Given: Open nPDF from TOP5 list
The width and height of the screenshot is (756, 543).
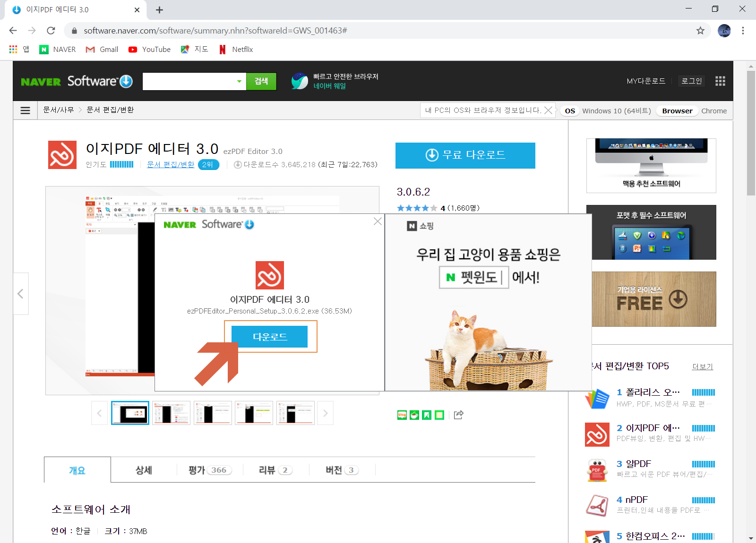Looking at the screenshot, I should 636,500.
